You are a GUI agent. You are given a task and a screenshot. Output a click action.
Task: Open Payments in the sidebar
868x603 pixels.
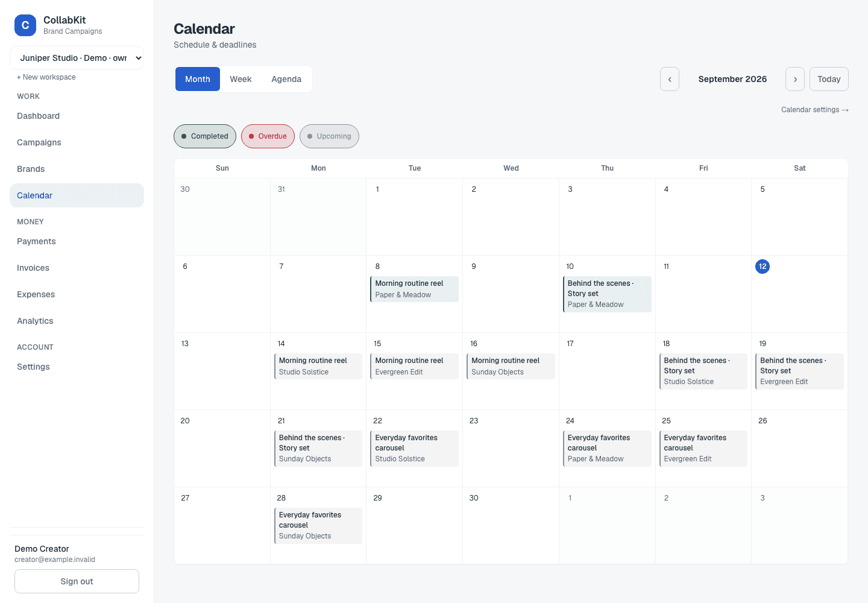pos(77,241)
